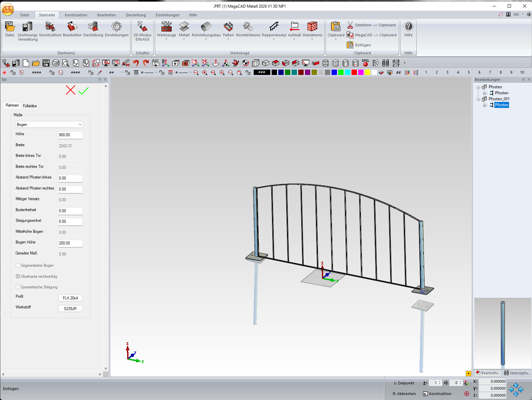Enable the Segmentierter Bogen checkbox
The width and height of the screenshot is (532, 400).
[18, 265]
